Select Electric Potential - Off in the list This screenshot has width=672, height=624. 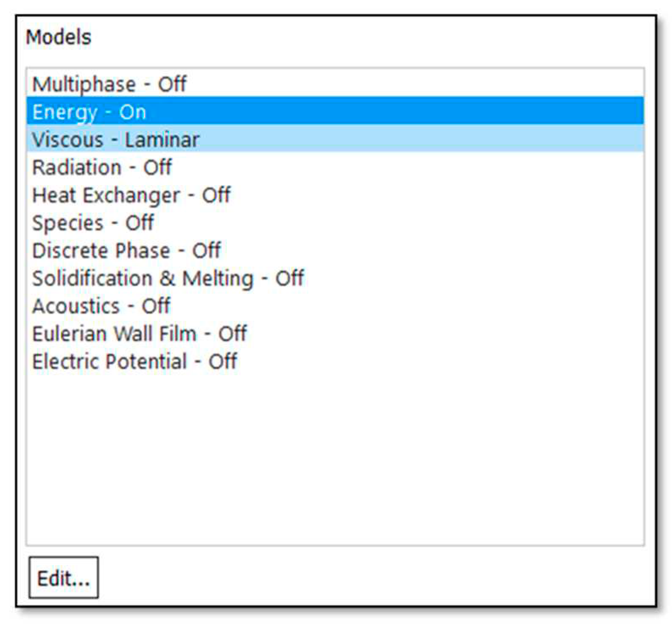[x=134, y=362]
